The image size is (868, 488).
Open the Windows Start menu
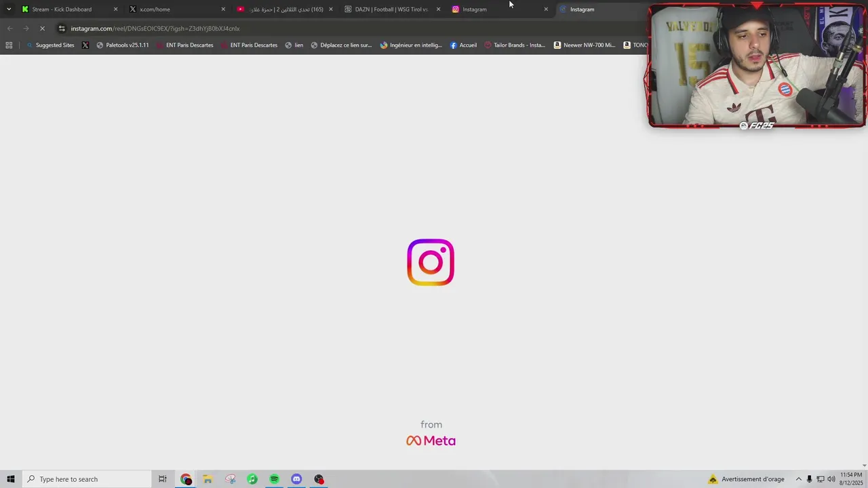[x=10, y=479]
